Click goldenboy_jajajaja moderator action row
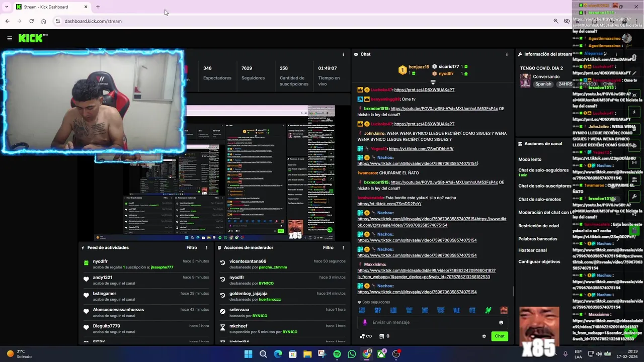This screenshot has width=644, height=362. [282, 296]
